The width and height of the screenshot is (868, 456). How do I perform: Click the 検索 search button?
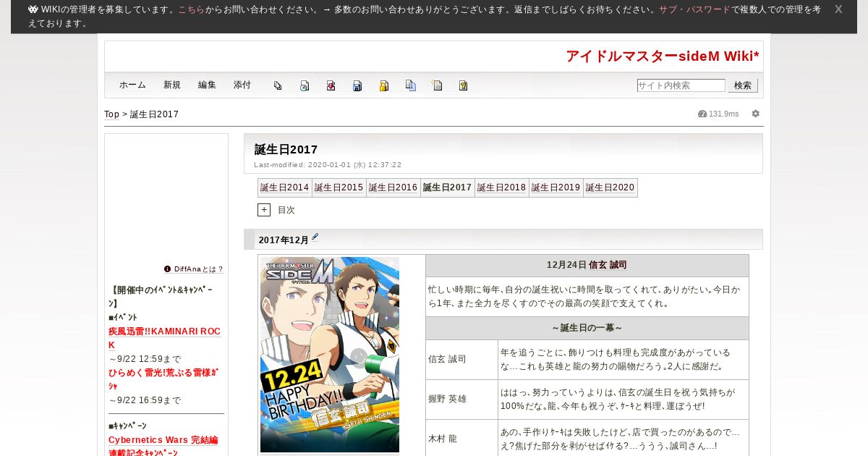743,85
